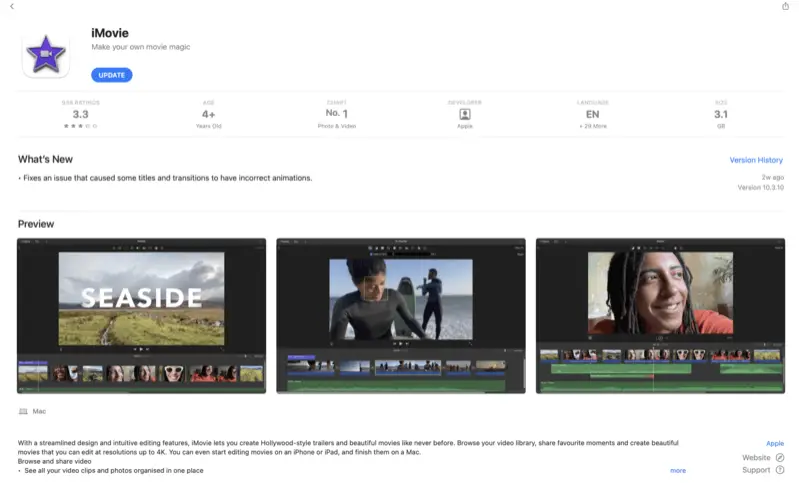This screenshot has height=483, width=799.
Task: Click the What's New heading
Action: (45, 159)
